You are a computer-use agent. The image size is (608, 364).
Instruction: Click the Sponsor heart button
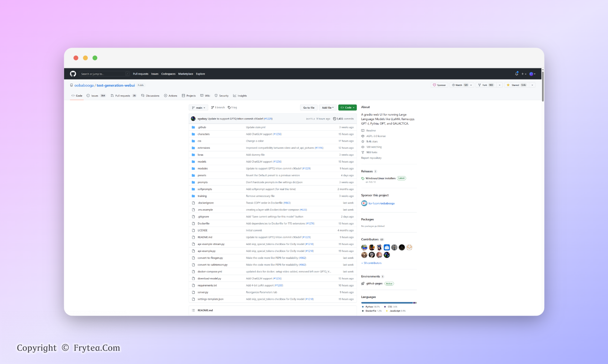pyautogui.click(x=439, y=85)
